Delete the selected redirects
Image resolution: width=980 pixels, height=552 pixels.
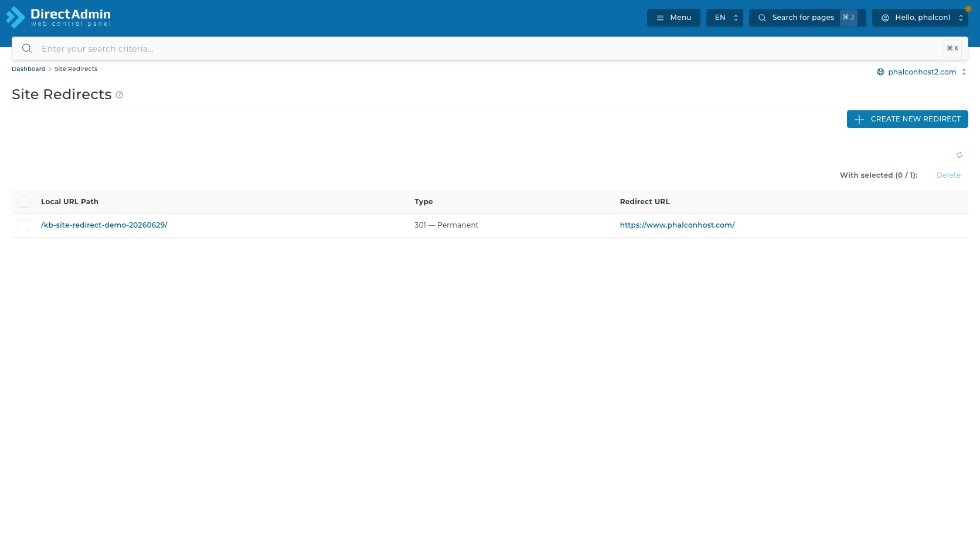(x=948, y=175)
